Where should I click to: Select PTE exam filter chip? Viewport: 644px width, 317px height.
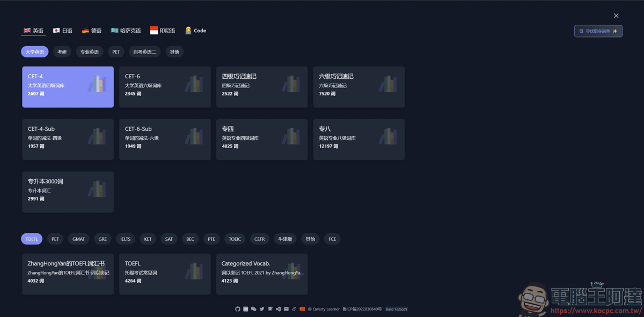point(211,239)
